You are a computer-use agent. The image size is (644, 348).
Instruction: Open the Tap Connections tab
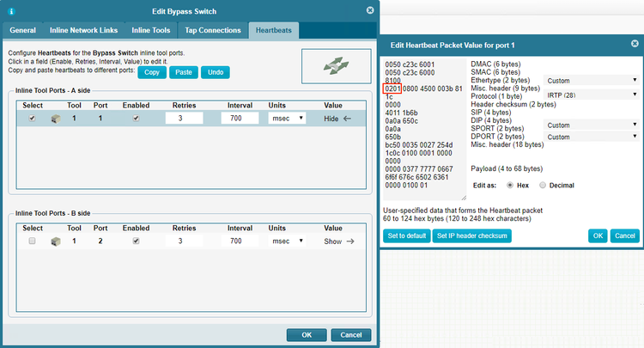click(213, 31)
